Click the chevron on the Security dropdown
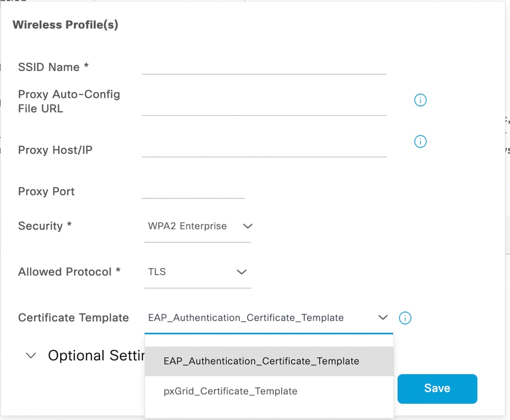 [248, 226]
